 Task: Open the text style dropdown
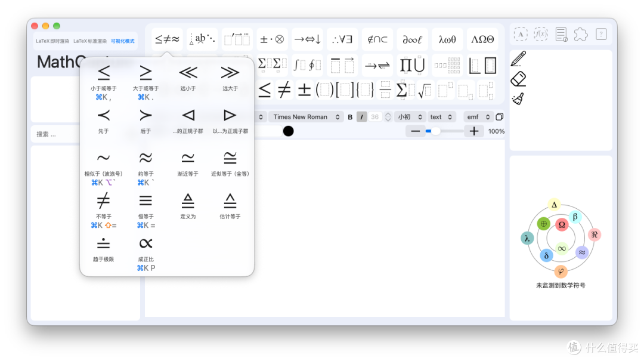click(441, 117)
